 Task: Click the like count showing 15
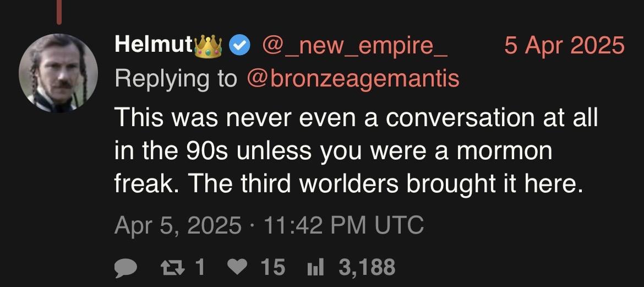tap(272, 268)
